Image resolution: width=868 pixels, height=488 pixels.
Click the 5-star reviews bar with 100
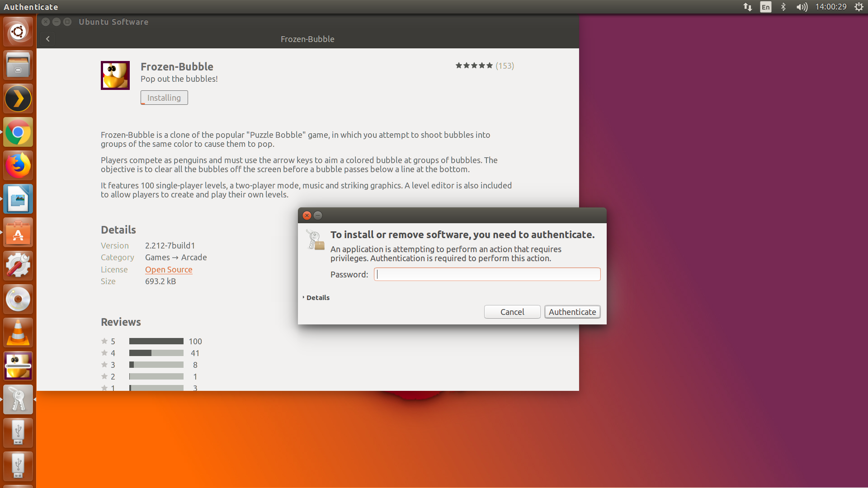156,341
